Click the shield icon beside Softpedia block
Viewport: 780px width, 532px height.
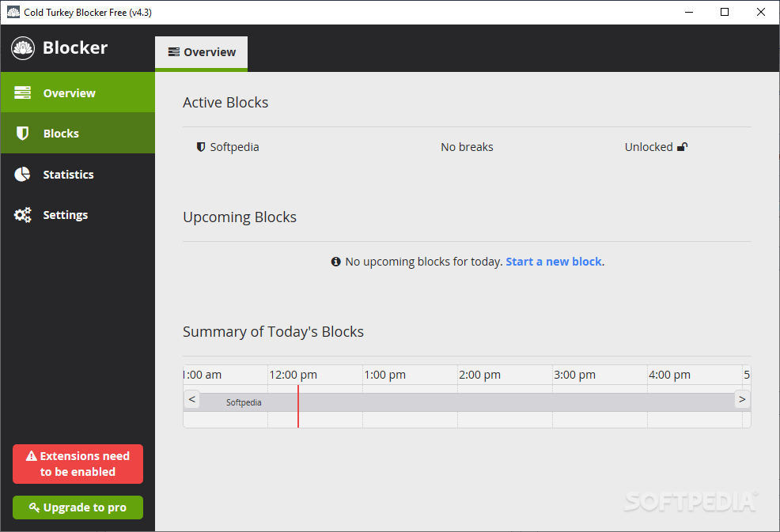(200, 146)
